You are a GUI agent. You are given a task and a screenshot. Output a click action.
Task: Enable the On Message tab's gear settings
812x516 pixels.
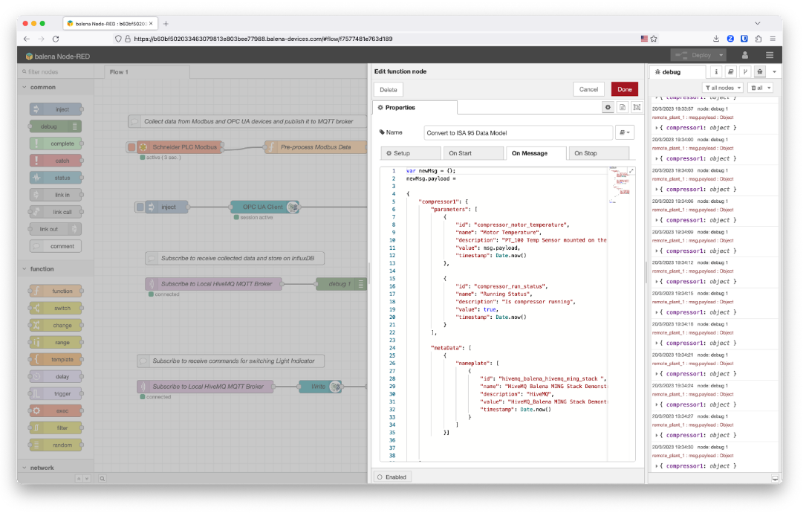(608, 107)
